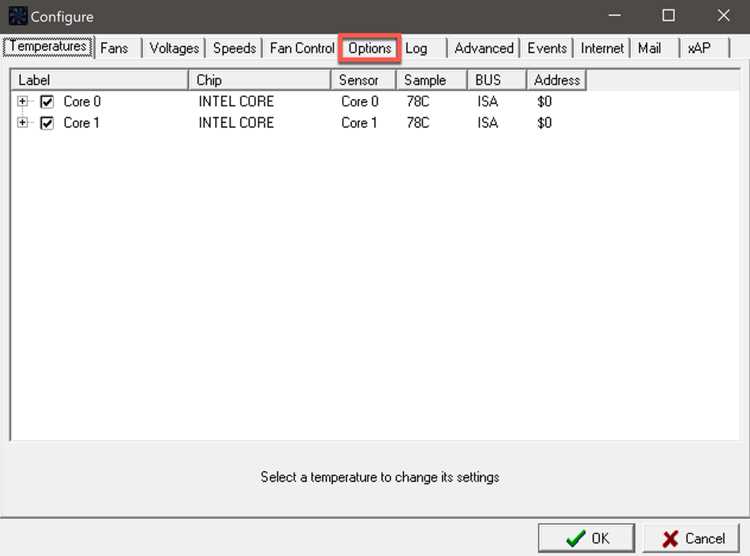Expand the Core 1 tree node
This screenshot has height=556, width=750.
(x=22, y=122)
